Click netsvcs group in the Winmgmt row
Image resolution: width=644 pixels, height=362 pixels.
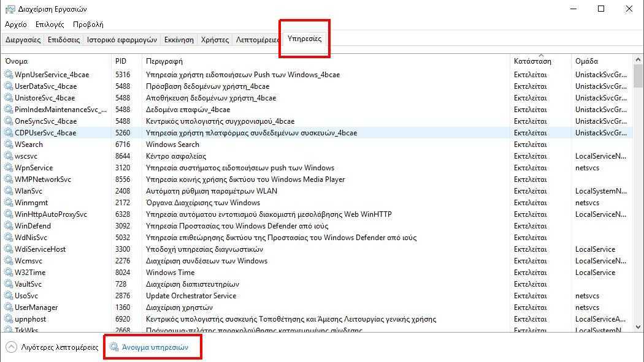(587, 203)
